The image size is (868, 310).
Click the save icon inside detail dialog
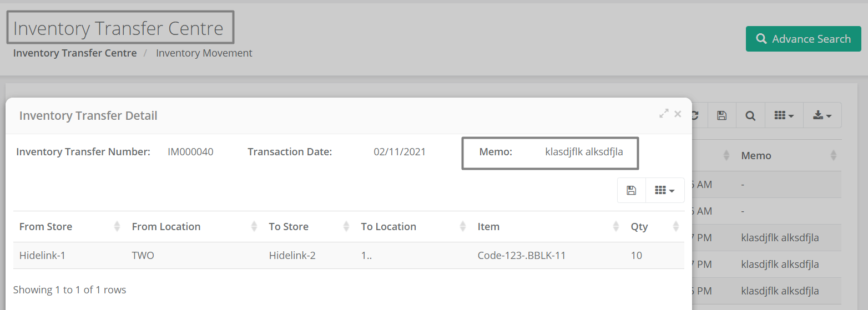point(632,190)
